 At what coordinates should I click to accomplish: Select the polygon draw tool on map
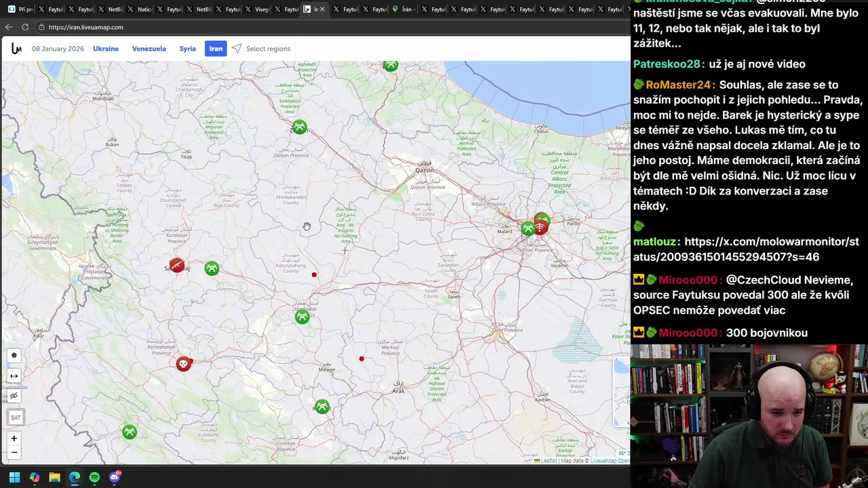(14, 355)
